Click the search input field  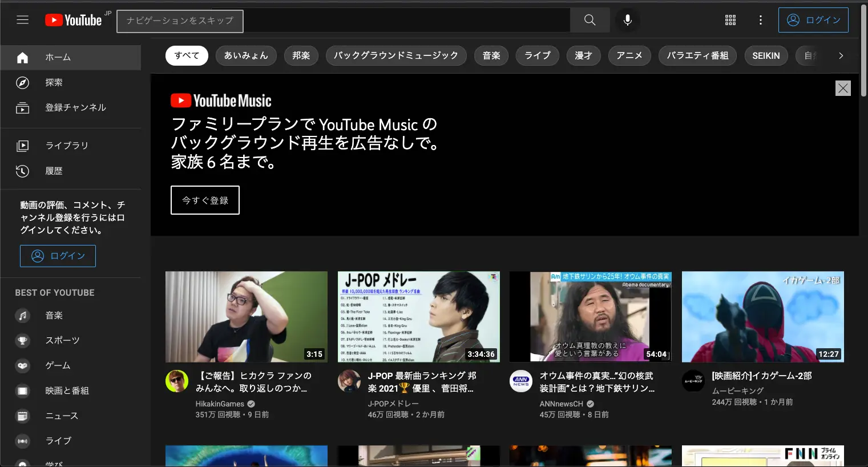(406, 20)
